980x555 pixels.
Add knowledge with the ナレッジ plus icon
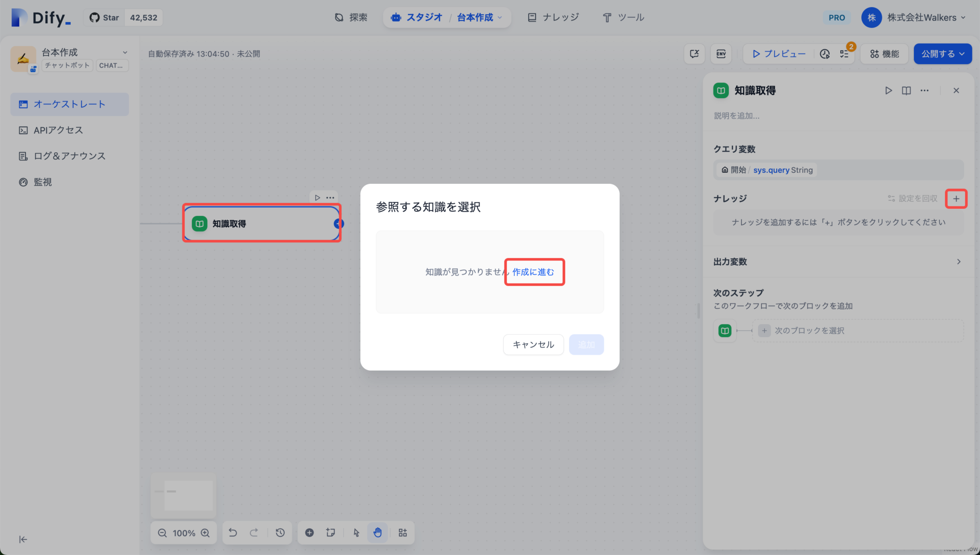click(956, 198)
